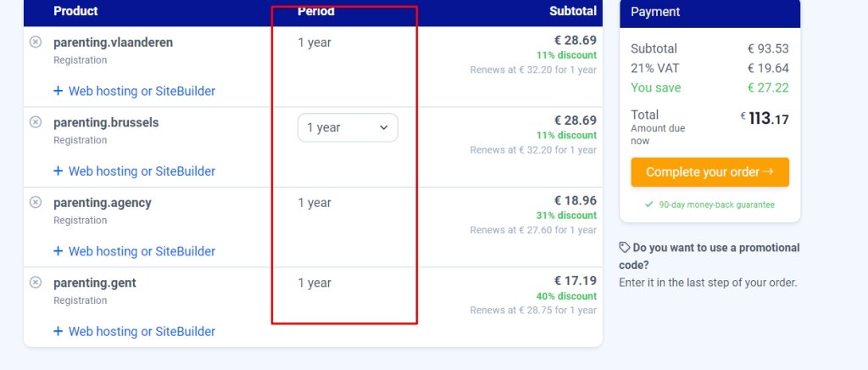Click the Period column header

[316, 11]
